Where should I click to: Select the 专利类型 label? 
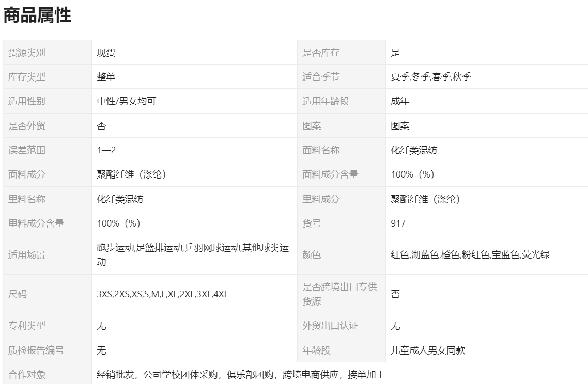[x=27, y=326]
